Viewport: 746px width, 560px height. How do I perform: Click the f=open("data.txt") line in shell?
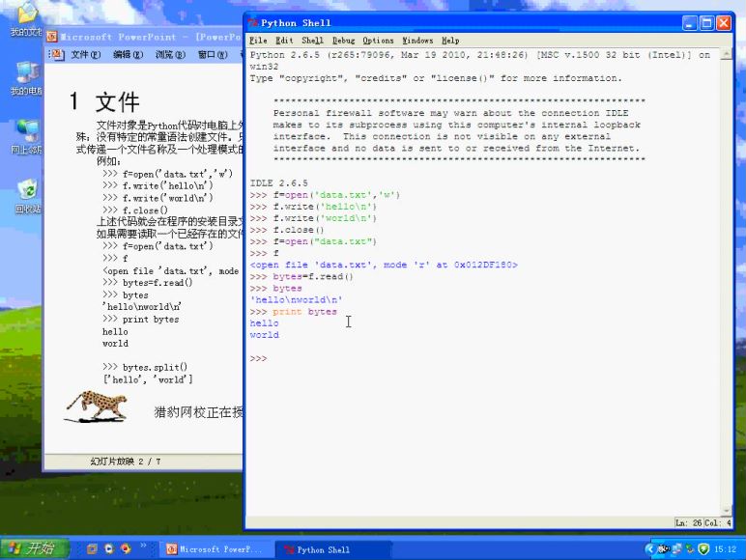[313, 241]
